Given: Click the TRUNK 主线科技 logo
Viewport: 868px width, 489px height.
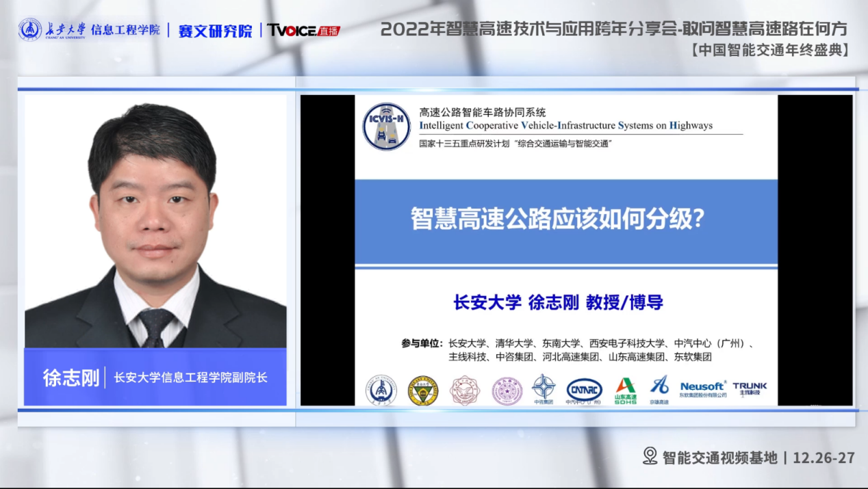Looking at the screenshot, I should pos(750,388).
